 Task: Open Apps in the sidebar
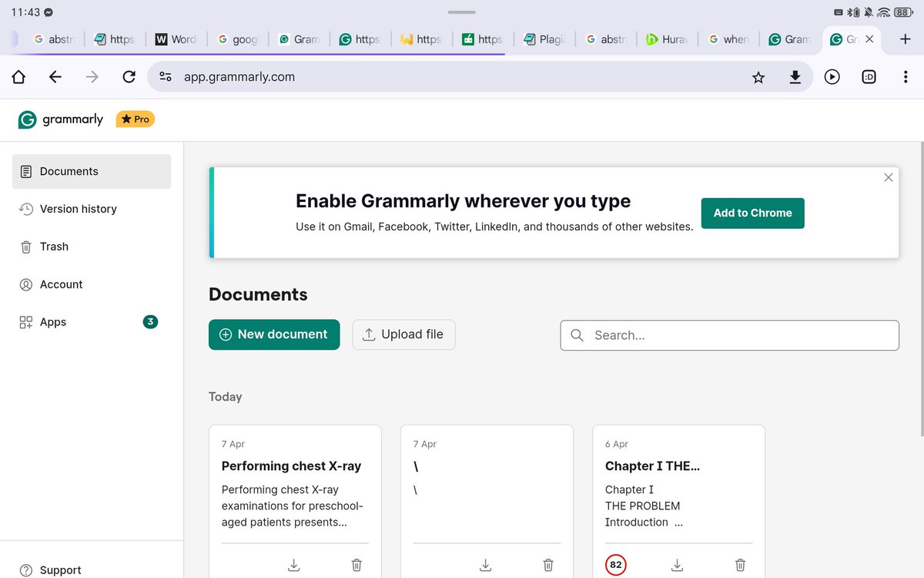tap(92, 322)
